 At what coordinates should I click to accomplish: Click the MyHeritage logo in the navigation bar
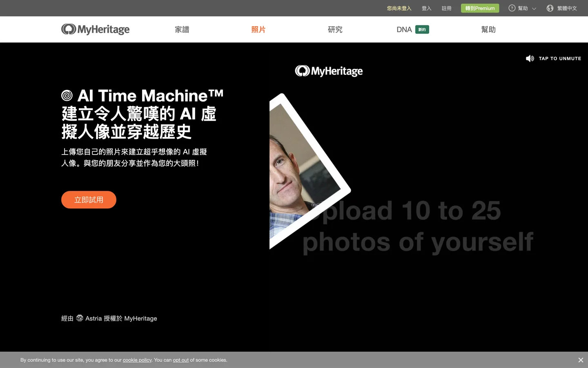pyautogui.click(x=95, y=29)
